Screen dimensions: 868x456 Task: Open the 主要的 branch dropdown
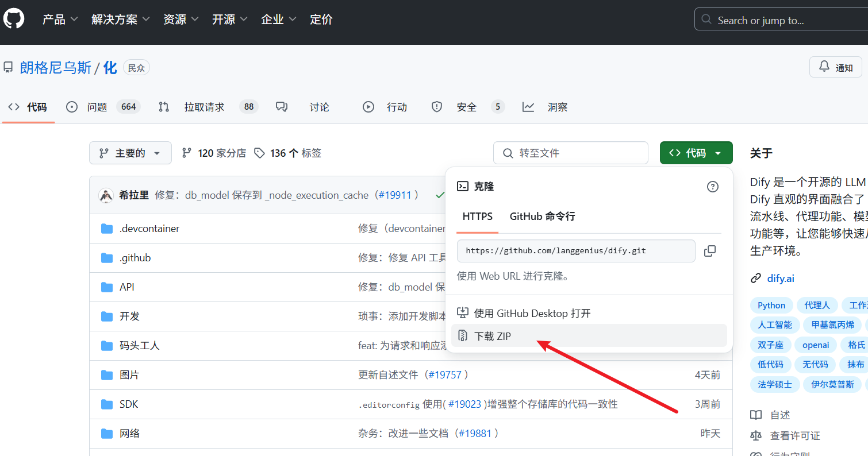(x=130, y=153)
